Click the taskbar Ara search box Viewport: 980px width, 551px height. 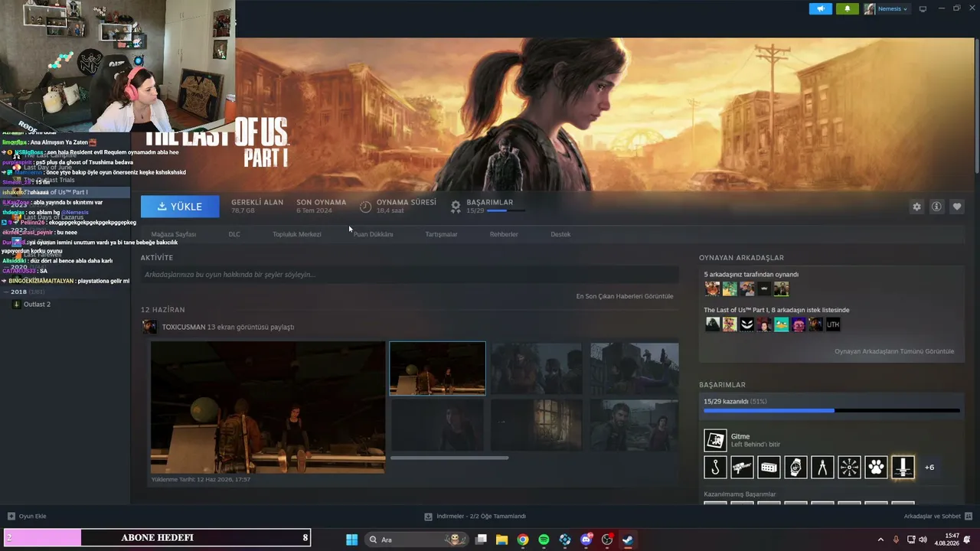coord(417,540)
